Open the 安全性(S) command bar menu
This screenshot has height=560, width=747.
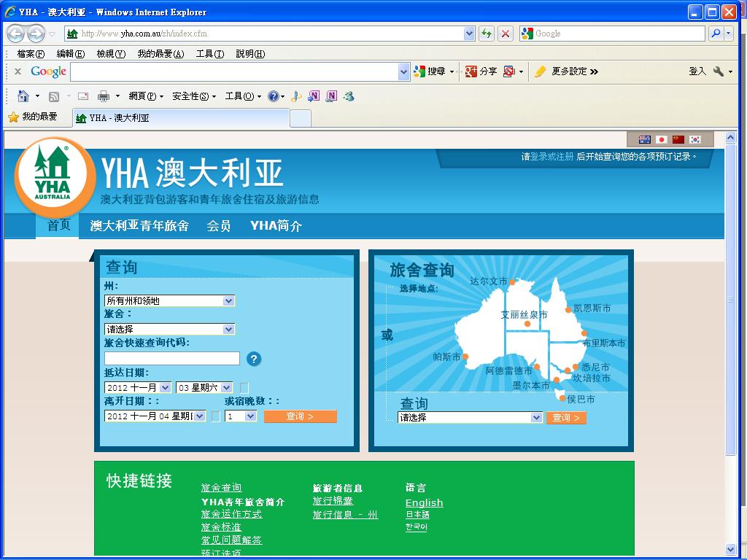pyautogui.click(x=194, y=96)
